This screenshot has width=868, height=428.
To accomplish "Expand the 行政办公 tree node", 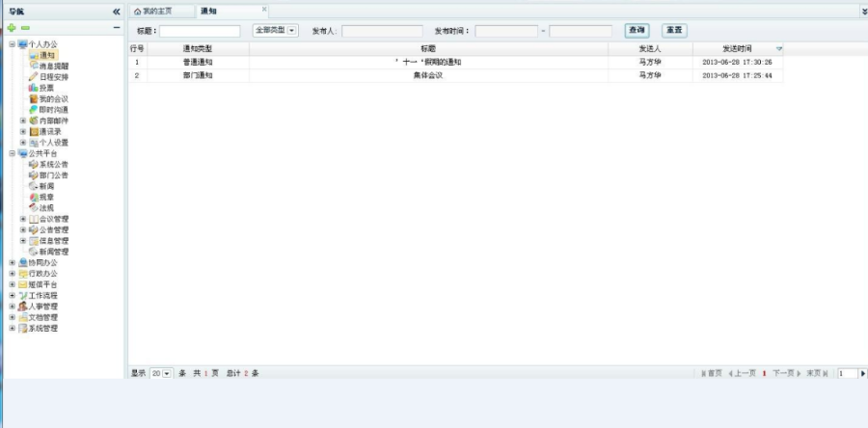I will click(13, 274).
